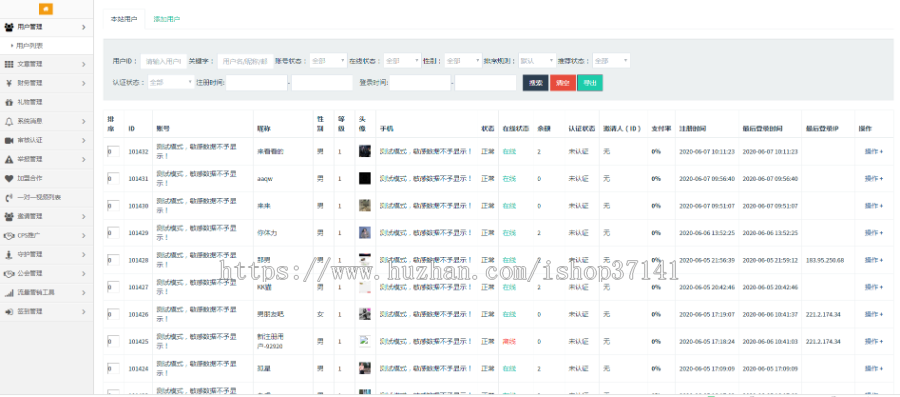Open avatar thumbnail of user 101430
900x397 pixels.
coord(364,205)
